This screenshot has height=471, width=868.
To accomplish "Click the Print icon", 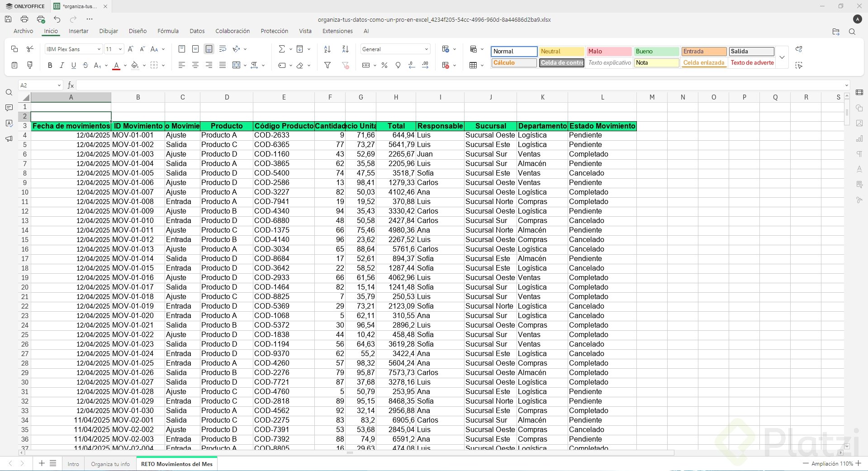I will point(24,19).
